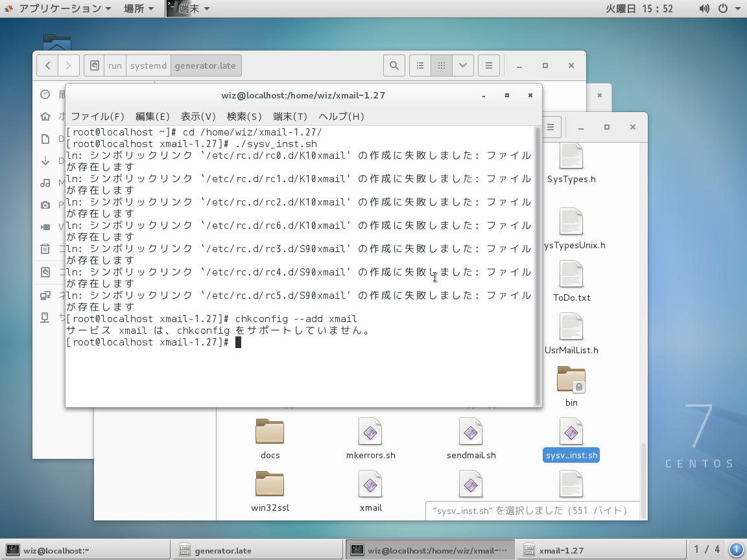Click the systemd path segment
This screenshot has height=560, width=747.
point(148,65)
